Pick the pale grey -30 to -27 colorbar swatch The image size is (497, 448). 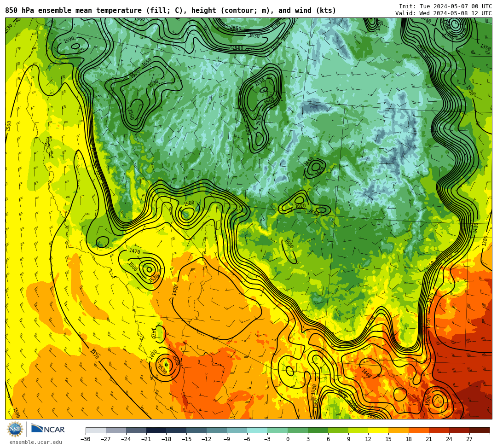pyautogui.click(x=96, y=430)
